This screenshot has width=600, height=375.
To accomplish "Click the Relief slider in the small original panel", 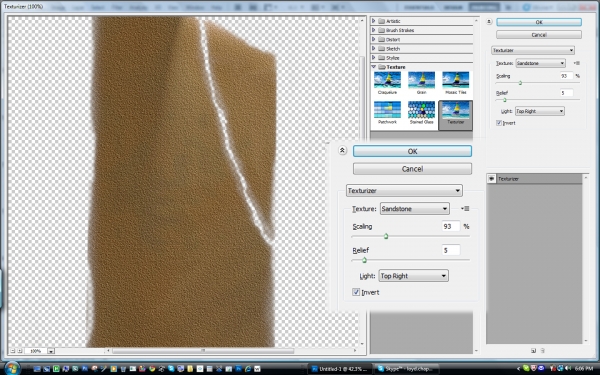I will 537,99.
